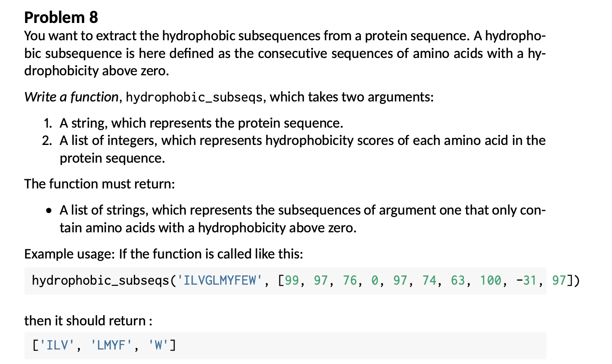Image resolution: width=612 pixels, height=364 pixels.
Task: Click the "Problem 8" heading
Action: (x=61, y=17)
